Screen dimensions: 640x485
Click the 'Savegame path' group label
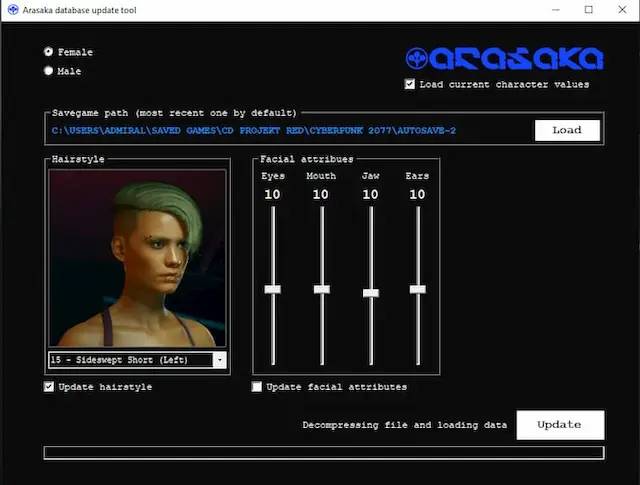coord(174,113)
